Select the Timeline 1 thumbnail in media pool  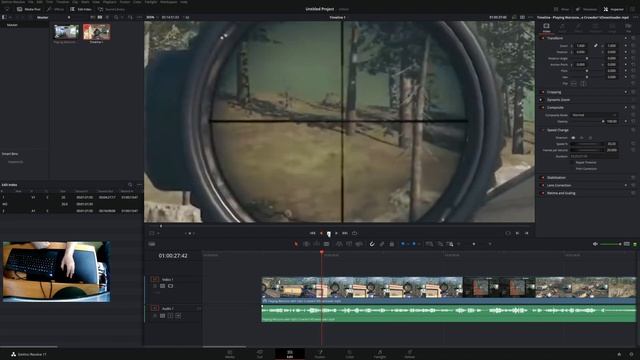pos(97,32)
